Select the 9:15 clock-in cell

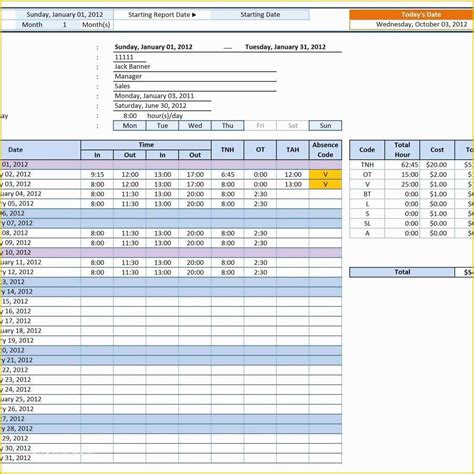click(x=97, y=175)
